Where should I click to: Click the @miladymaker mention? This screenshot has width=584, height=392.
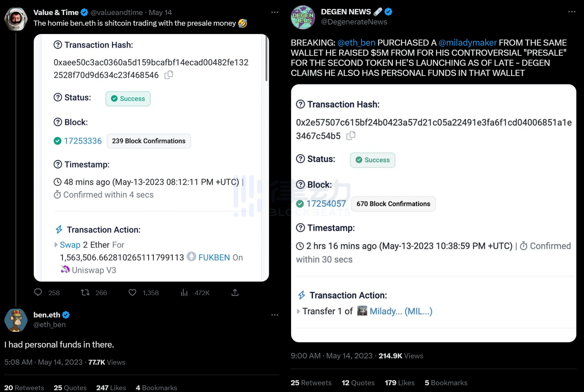click(x=467, y=43)
